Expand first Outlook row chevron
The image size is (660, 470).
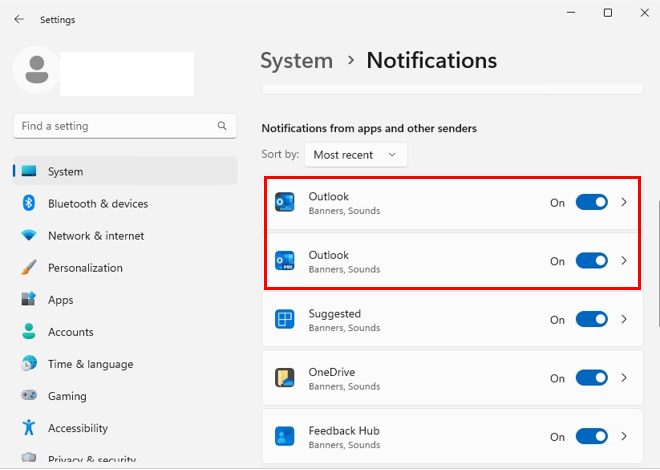624,202
